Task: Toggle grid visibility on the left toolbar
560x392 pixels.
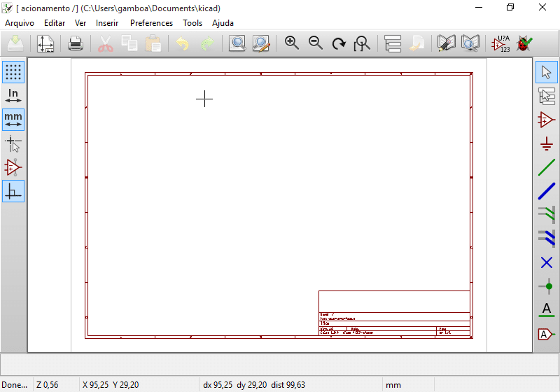Action: point(13,71)
